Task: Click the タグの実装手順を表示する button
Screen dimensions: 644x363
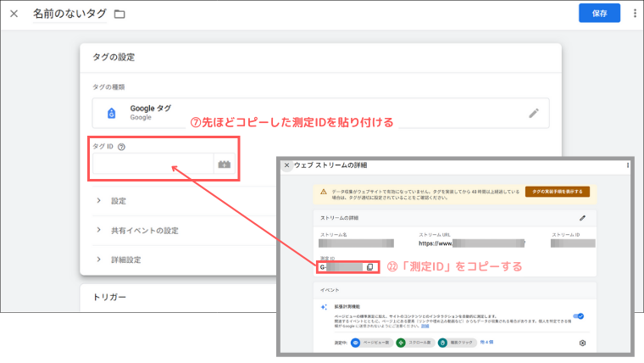Action: point(558,192)
